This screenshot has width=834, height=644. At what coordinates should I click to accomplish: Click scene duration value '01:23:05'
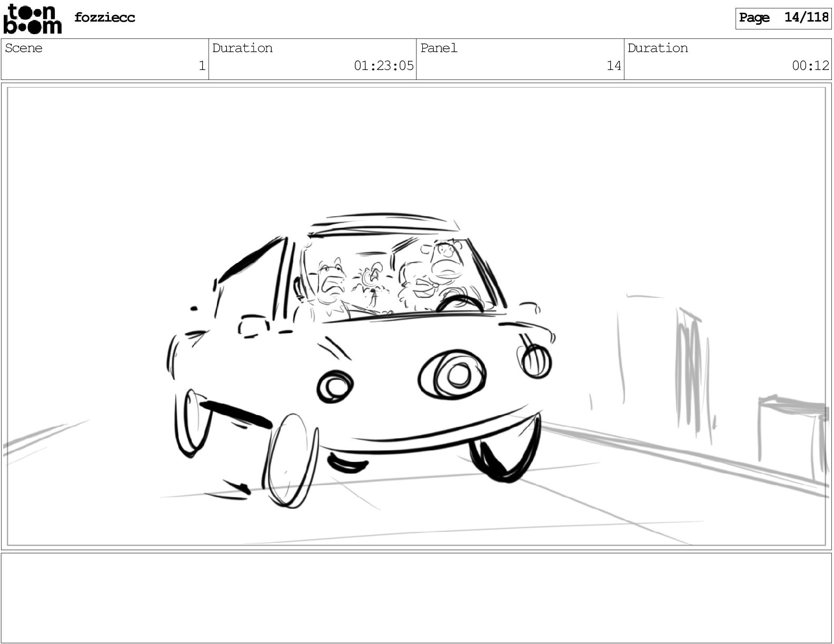pyautogui.click(x=384, y=66)
